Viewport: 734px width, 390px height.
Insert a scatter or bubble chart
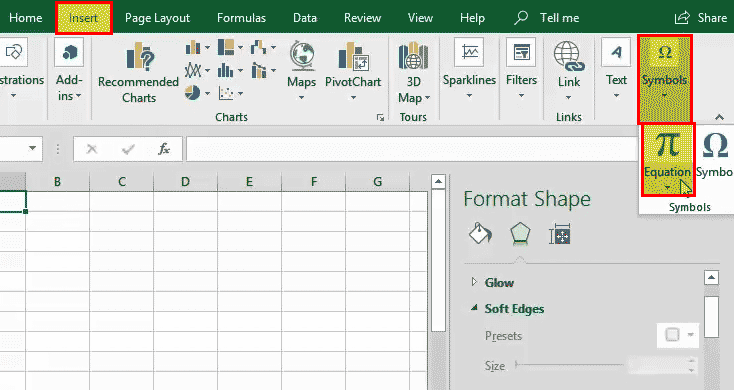(230, 93)
